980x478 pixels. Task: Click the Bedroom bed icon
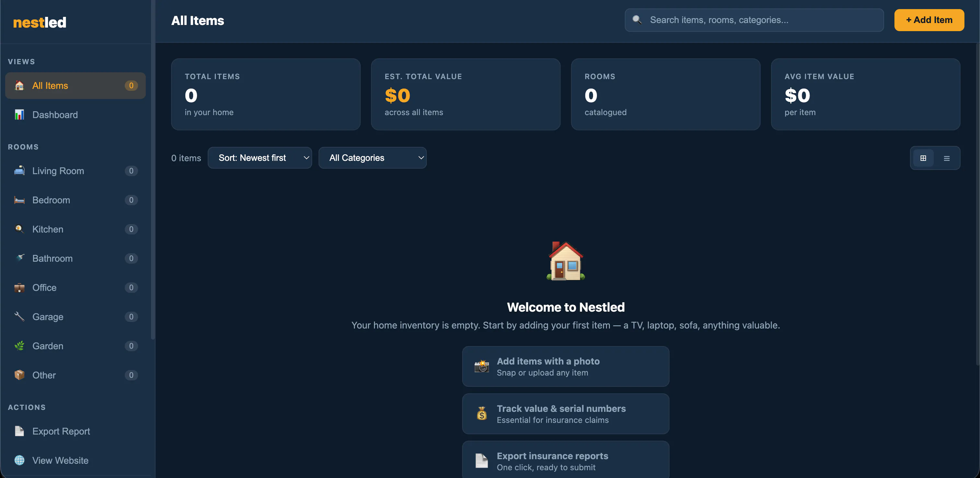pyautogui.click(x=19, y=200)
